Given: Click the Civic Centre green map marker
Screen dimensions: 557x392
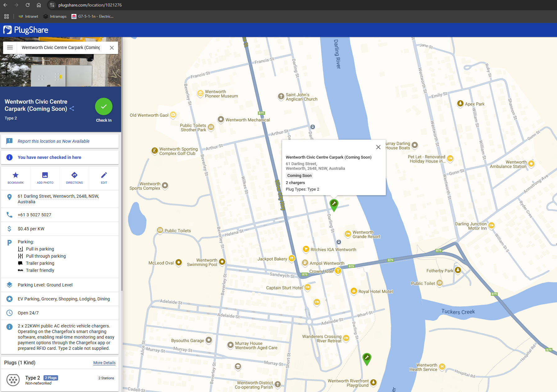Looking at the screenshot, I should coord(334,205).
